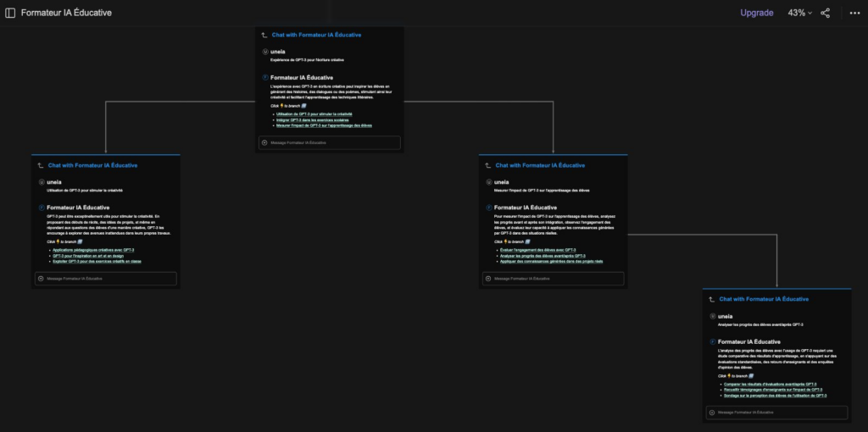Open the 43% zoom level dropdown
The width and height of the screenshot is (868, 432).
[799, 13]
